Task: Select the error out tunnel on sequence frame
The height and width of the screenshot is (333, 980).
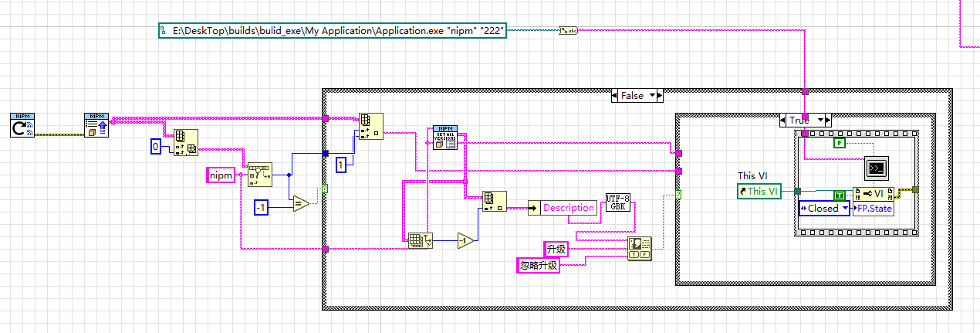Action: click(915, 189)
